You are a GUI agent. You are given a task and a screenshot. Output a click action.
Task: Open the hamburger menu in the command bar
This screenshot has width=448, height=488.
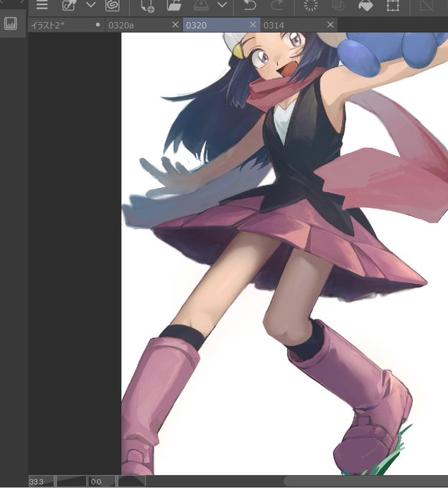pos(42,5)
